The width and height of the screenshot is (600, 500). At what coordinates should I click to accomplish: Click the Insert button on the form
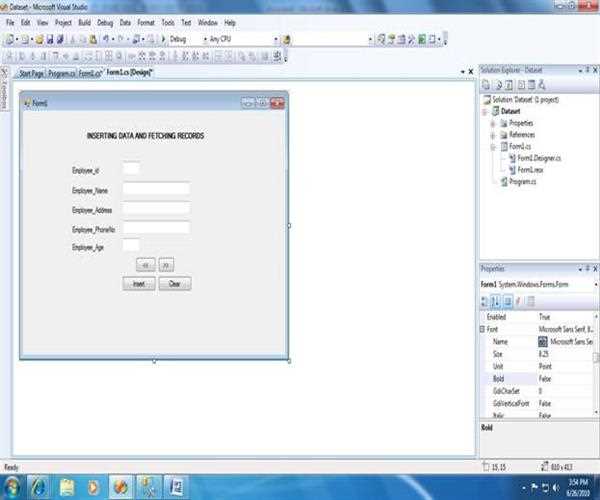138,283
